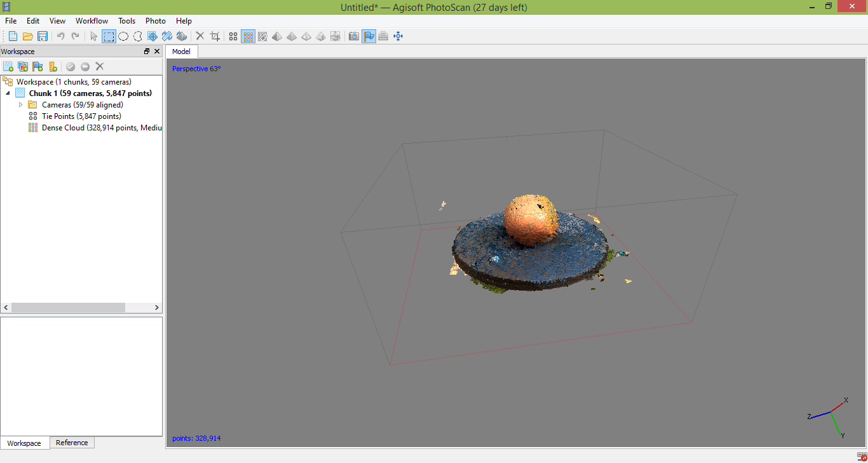Open the Workflow menu
Viewport: 868px width, 463px height.
point(92,21)
